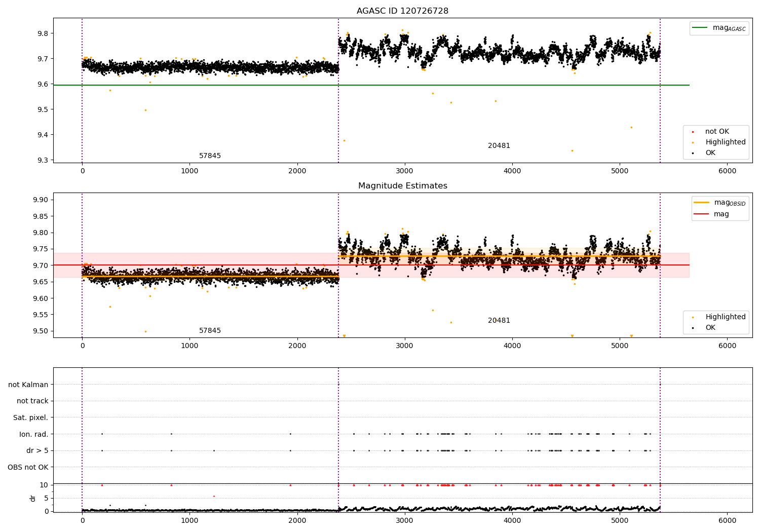760x532 pixels.
Task: Click the 'Ion. rad.' row label
Action: (34, 434)
